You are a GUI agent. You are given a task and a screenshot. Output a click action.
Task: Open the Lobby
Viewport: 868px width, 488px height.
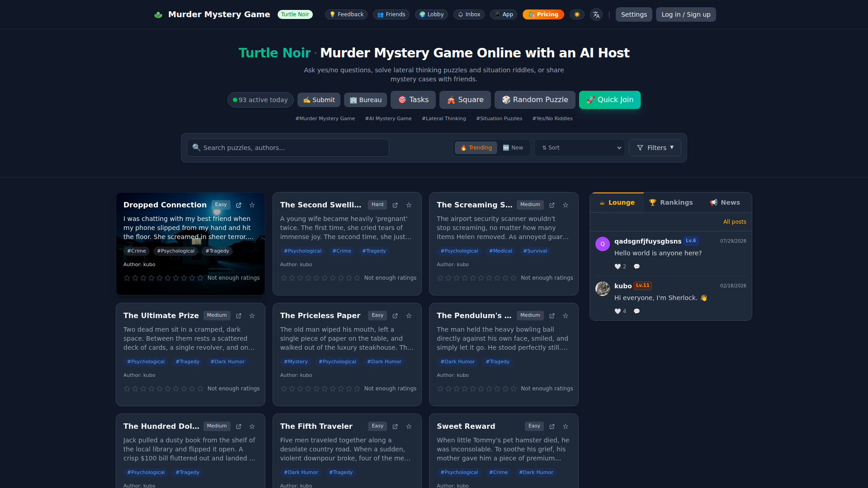[431, 14]
